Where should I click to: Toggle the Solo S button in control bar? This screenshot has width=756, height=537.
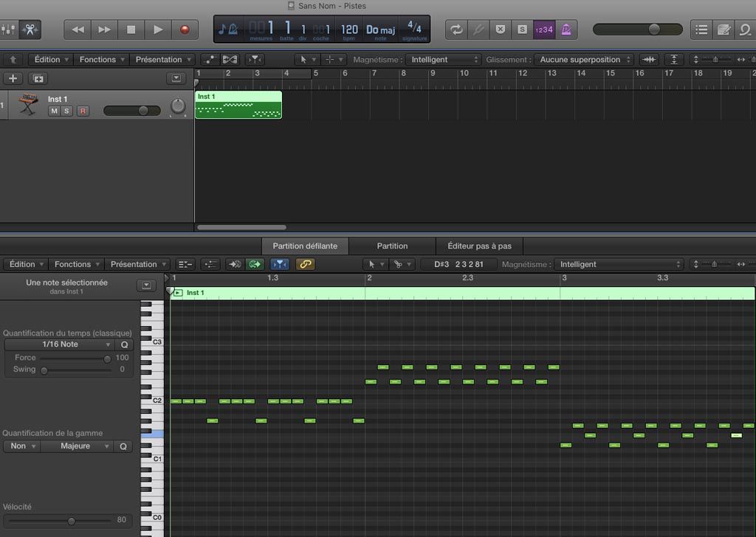coord(522,30)
